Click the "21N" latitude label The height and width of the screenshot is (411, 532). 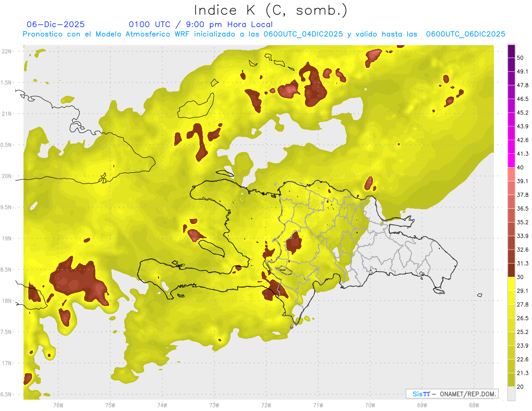click(x=7, y=114)
